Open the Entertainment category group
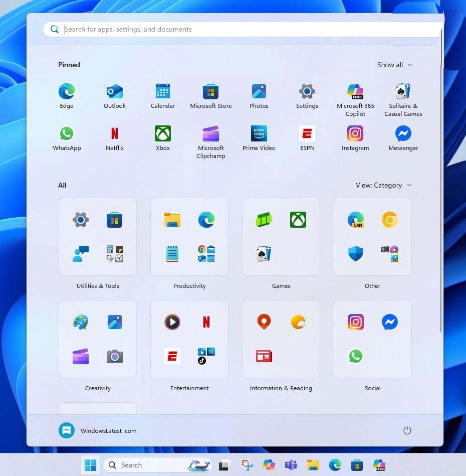This screenshot has height=476, width=466. click(x=189, y=339)
